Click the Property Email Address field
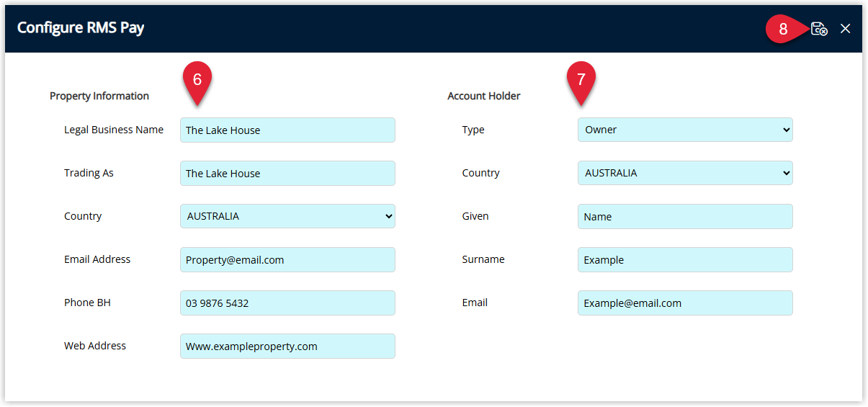868x407 pixels. pyautogui.click(x=287, y=259)
